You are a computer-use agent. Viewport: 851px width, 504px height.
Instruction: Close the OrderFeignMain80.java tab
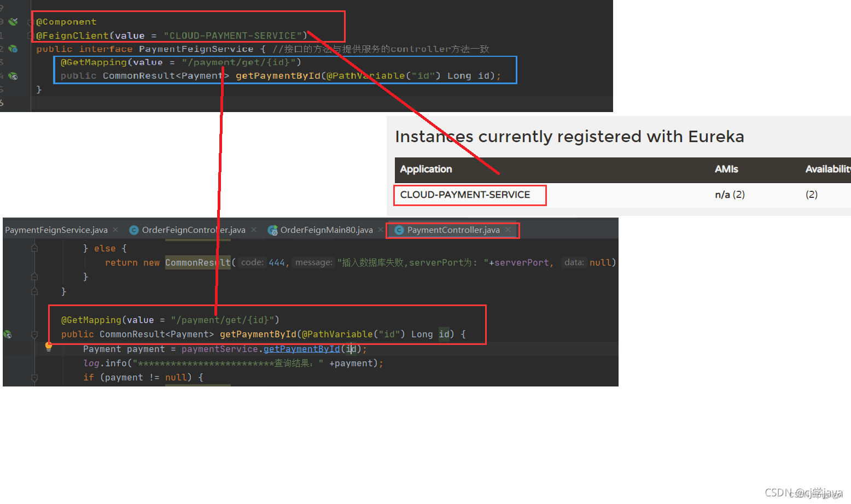381,230
